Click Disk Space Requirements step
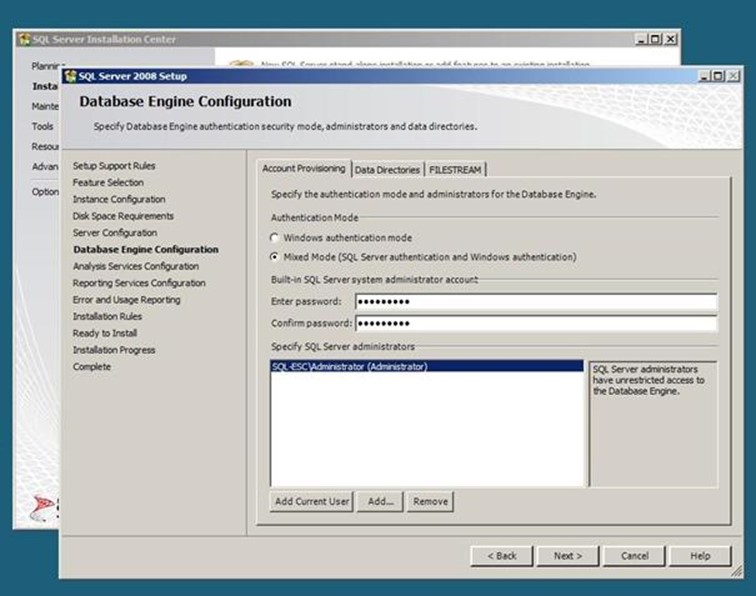Viewport: 756px width, 596px height. point(123,216)
